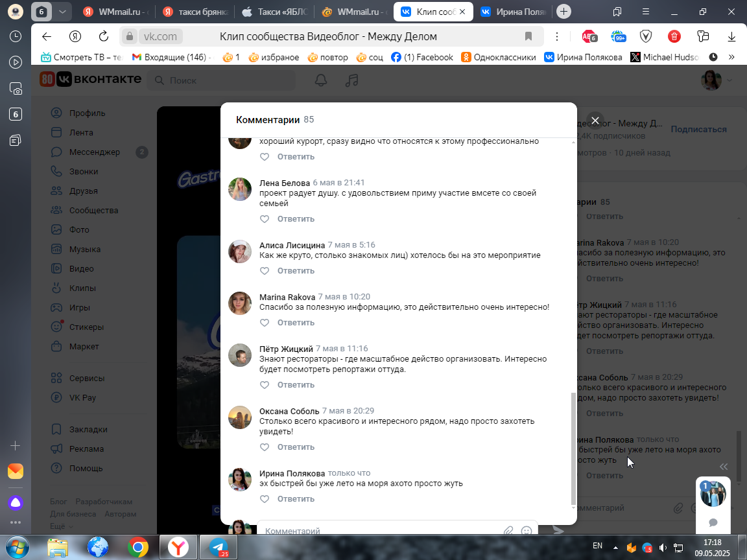
Task: Open Пётр Жицкий's profile name link
Action: pyautogui.click(x=286, y=349)
